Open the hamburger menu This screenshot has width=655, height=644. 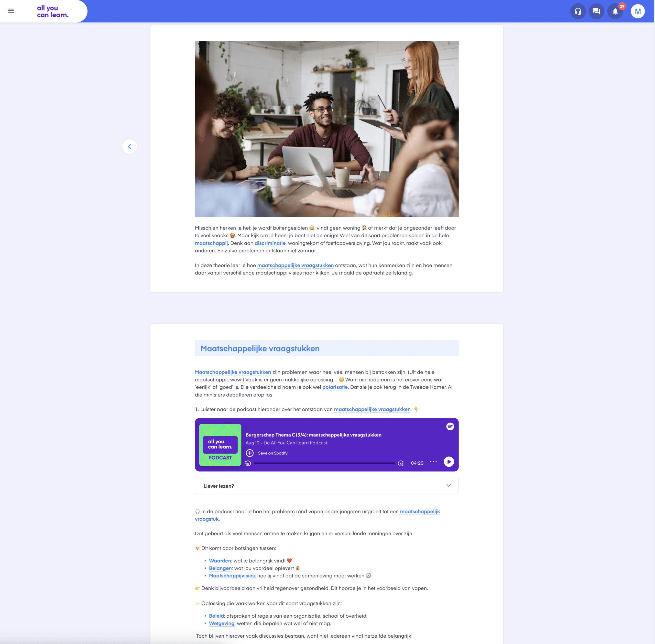point(11,11)
